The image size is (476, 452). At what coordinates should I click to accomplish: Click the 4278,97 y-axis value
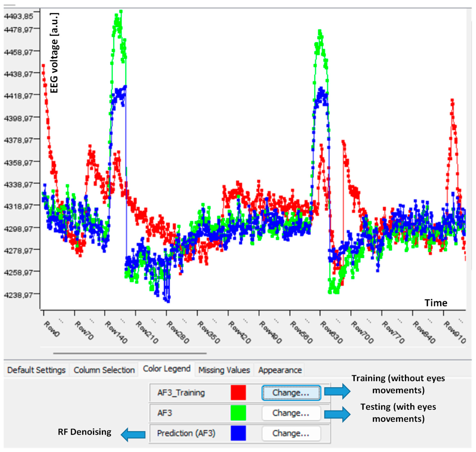(x=19, y=251)
